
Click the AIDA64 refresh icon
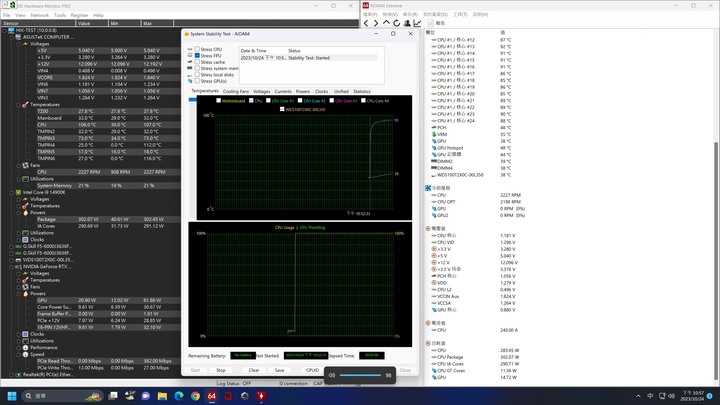tap(396, 23)
